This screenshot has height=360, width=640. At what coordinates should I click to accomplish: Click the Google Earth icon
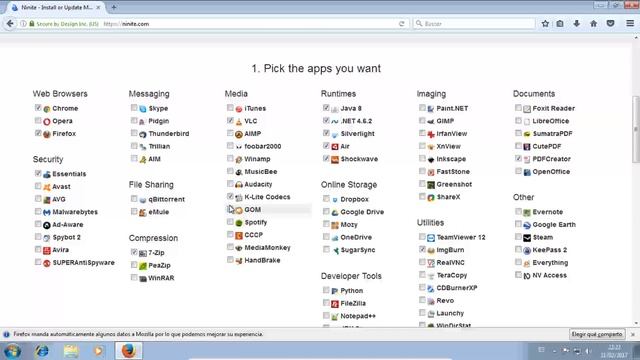(527, 225)
